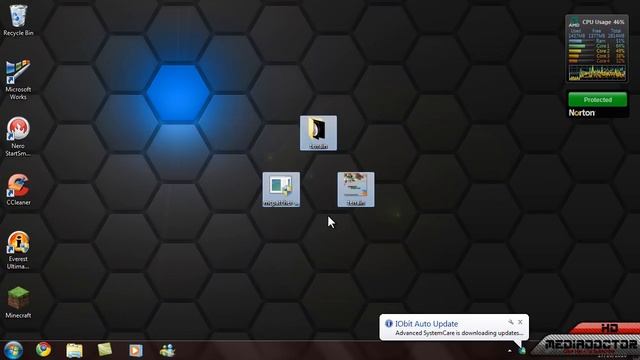Open Windows Explorer from the taskbar
Image resolution: width=640 pixels, height=360 pixels.
pos(74,350)
